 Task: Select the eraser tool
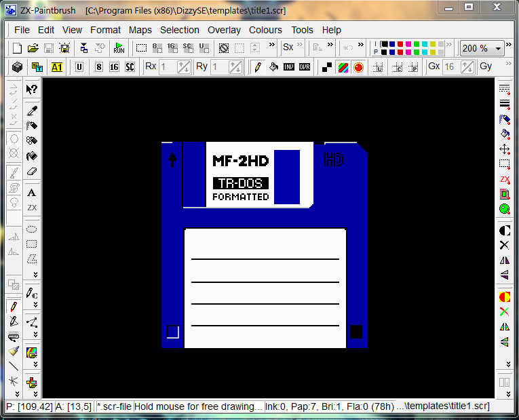(32, 172)
